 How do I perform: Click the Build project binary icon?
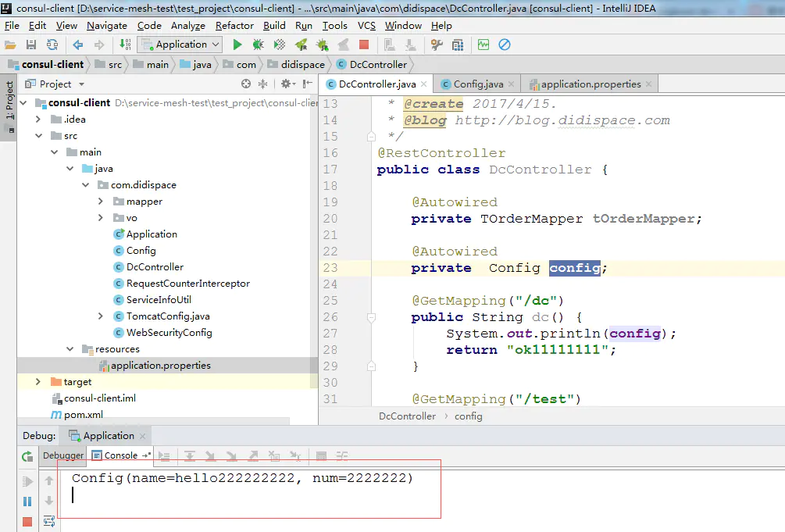coord(125,45)
